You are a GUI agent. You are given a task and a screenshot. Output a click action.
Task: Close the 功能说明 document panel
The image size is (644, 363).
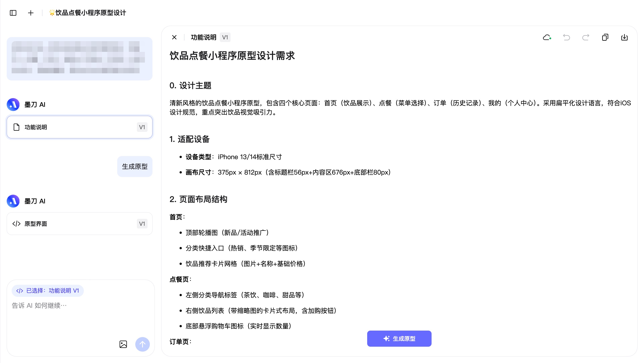[174, 37]
